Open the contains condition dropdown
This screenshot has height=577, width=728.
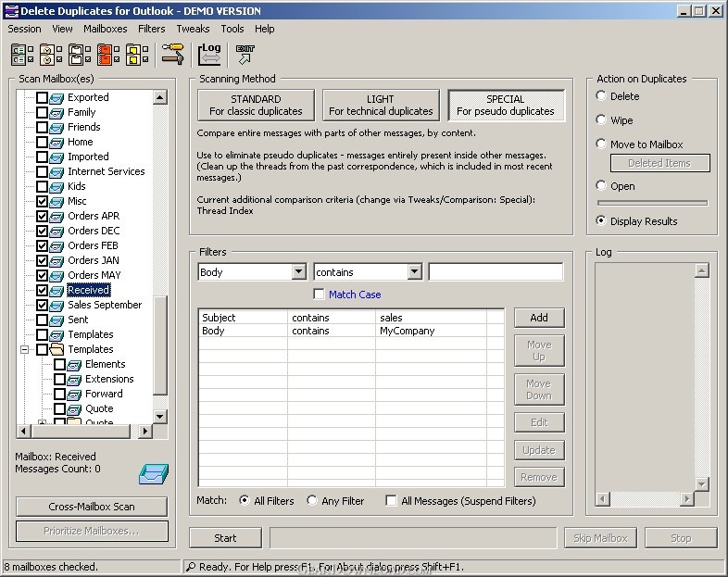pyautogui.click(x=415, y=272)
